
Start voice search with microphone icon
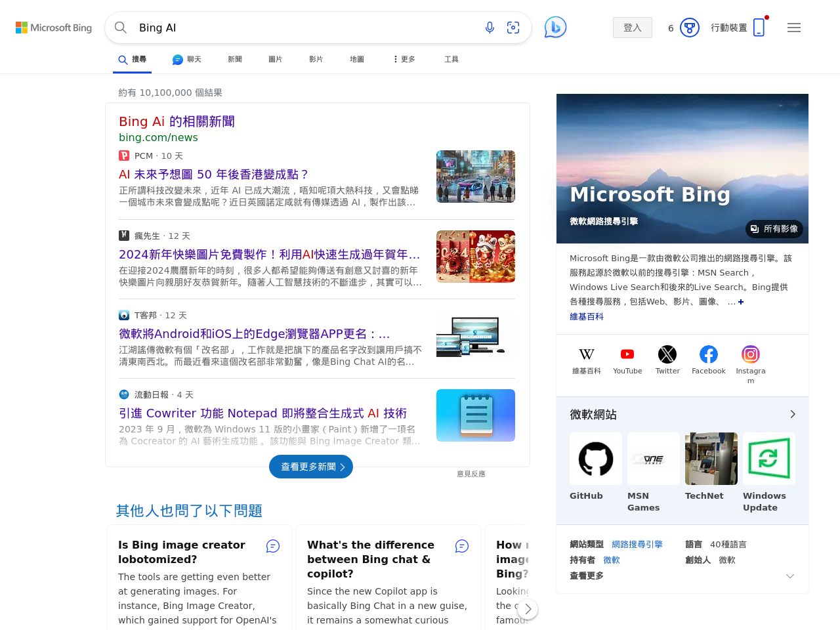coord(490,28)
